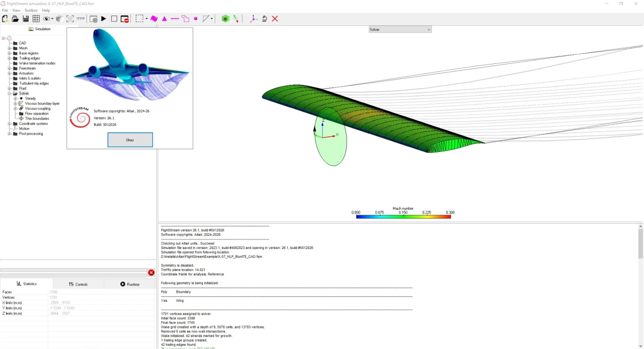Expand the Coordinate systems tree node
644x349 pixels.
point(10,124)
